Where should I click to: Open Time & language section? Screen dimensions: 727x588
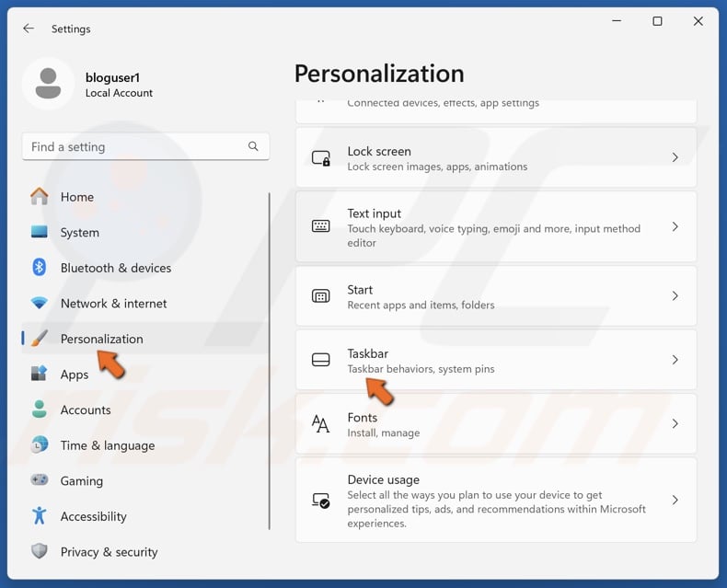coord(144,445)
